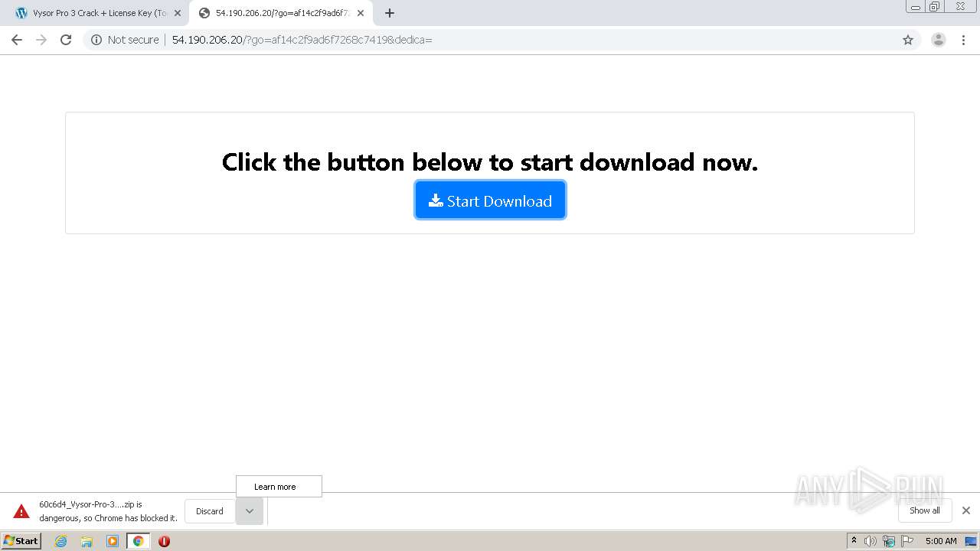This screenshot has height=551, width=980.
Task: Click blocked zip file name text
Action: coord(90,504)
